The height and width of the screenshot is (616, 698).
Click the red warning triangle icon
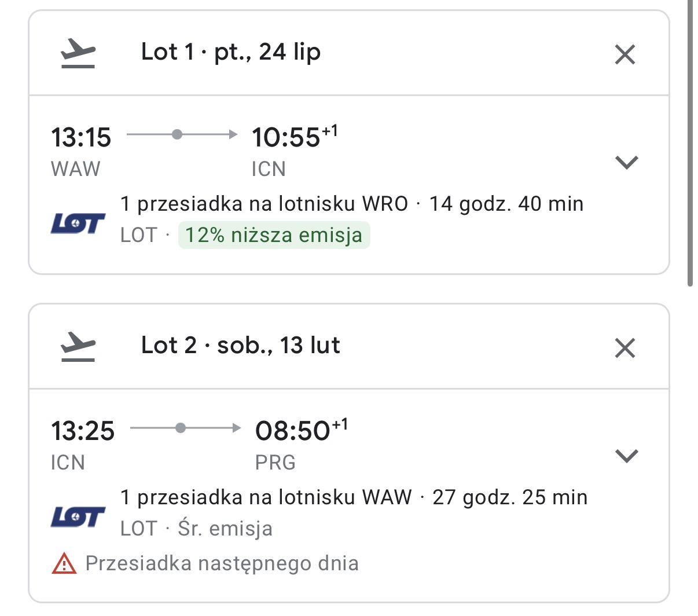[x=64, y=563]
